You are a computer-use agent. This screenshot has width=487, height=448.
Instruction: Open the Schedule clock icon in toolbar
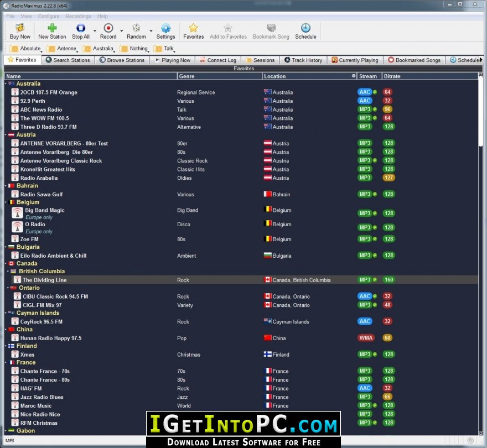305,32
